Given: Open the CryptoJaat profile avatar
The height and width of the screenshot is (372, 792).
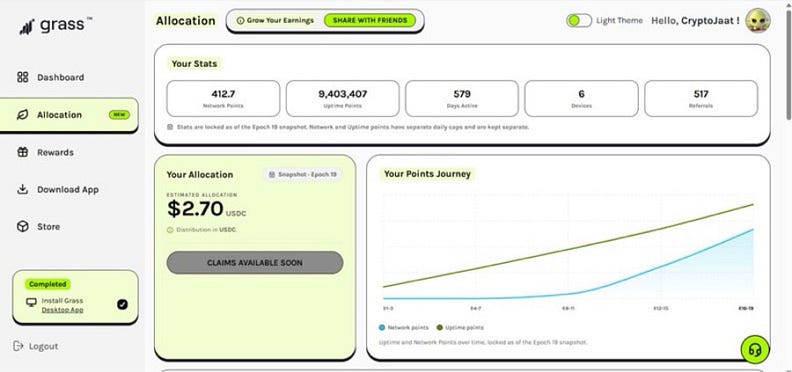Looking at the screenshot, I should (758, 21).
